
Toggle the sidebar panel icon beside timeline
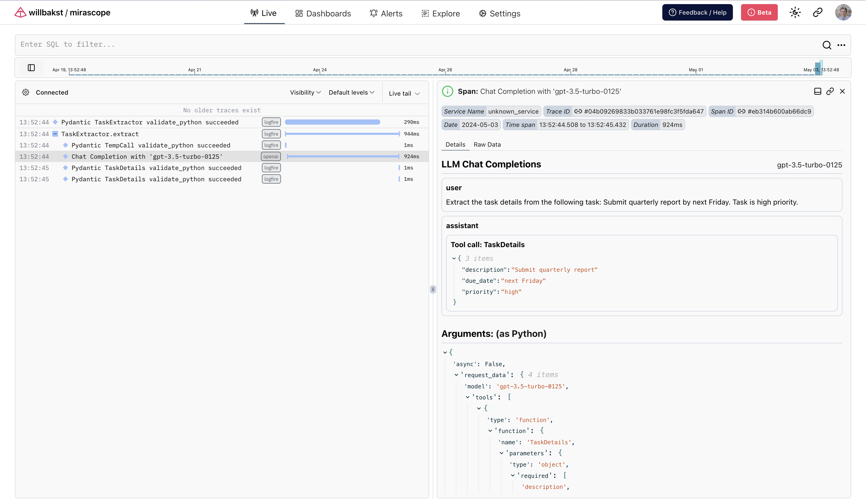click(31, 68)
